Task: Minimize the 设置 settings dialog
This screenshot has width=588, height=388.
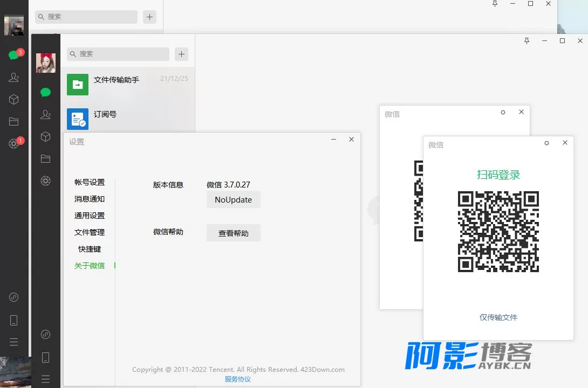Action: pyautogui.click(x=334, y=140)
